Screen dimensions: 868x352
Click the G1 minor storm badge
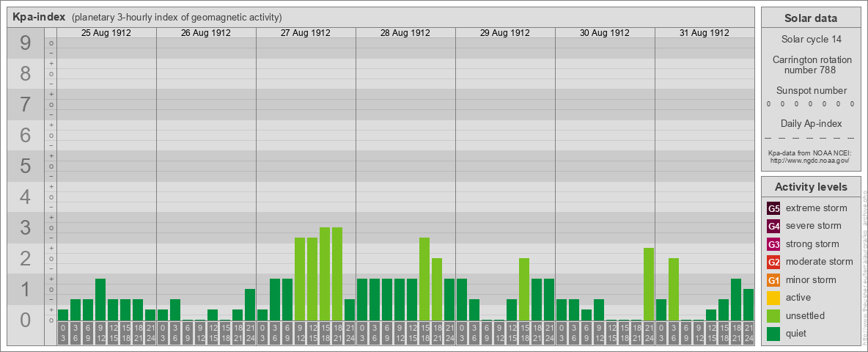(774, 279)
